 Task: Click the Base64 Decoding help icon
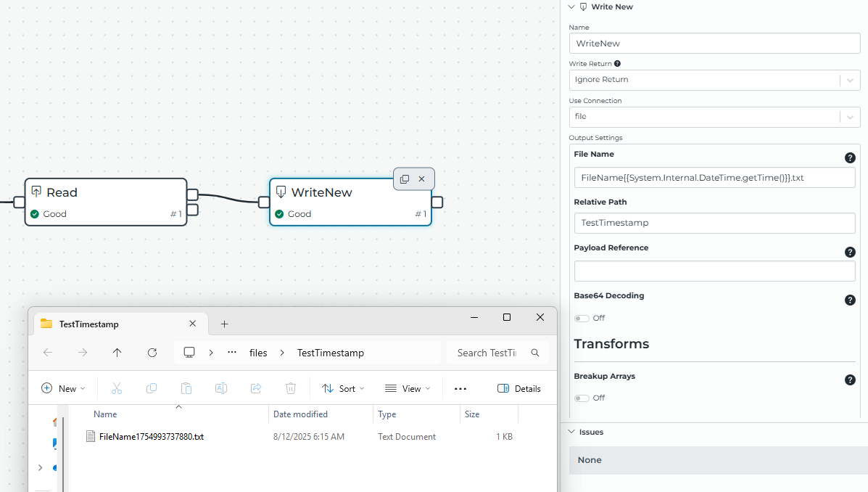pos(850,300)
